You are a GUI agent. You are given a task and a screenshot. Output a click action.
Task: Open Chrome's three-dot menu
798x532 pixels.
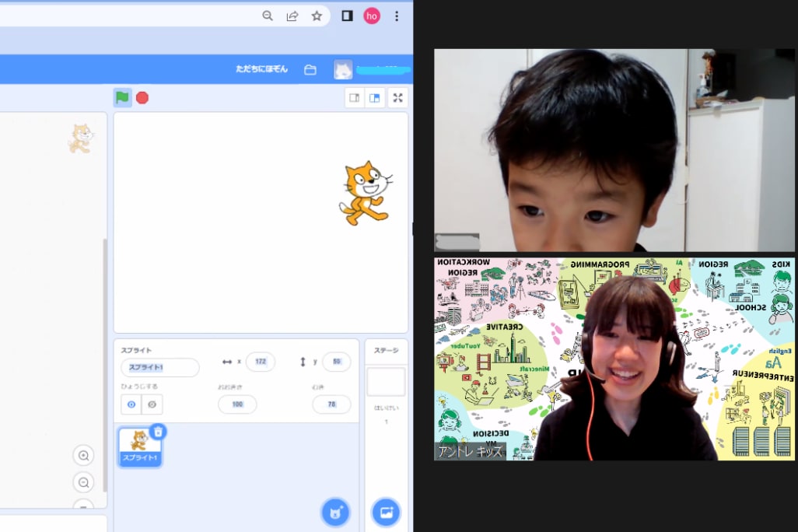pyautogui.click(x=397, y=16)
